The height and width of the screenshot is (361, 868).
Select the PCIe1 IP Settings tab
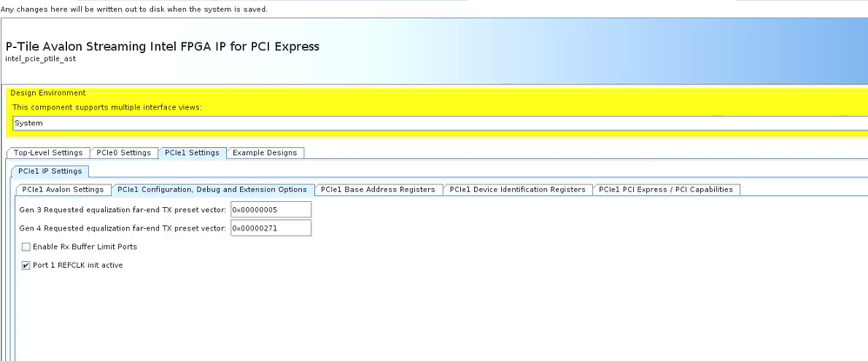click(x=50, y=171)
